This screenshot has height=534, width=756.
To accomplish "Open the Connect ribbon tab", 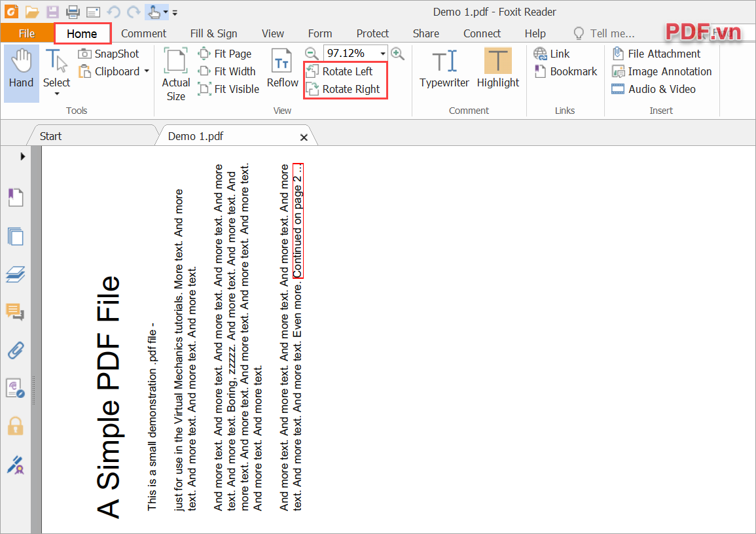I will [x=482, y=34].
